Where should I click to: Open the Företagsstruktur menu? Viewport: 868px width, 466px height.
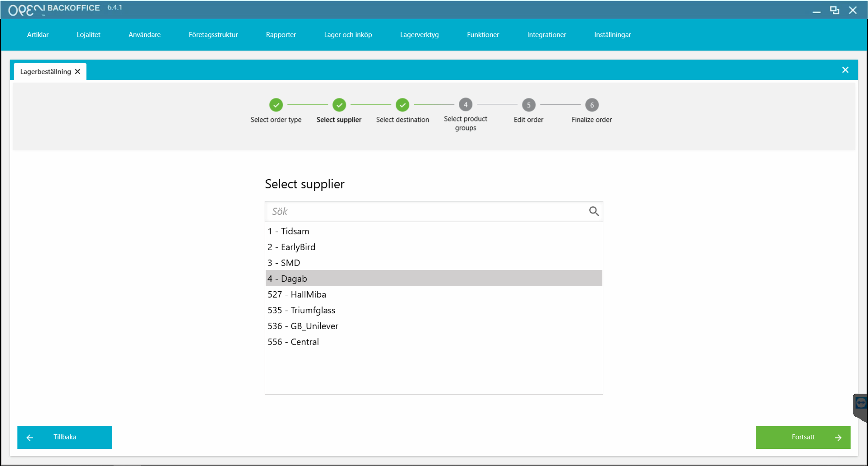pyautogui.click(x=213, y=35)
